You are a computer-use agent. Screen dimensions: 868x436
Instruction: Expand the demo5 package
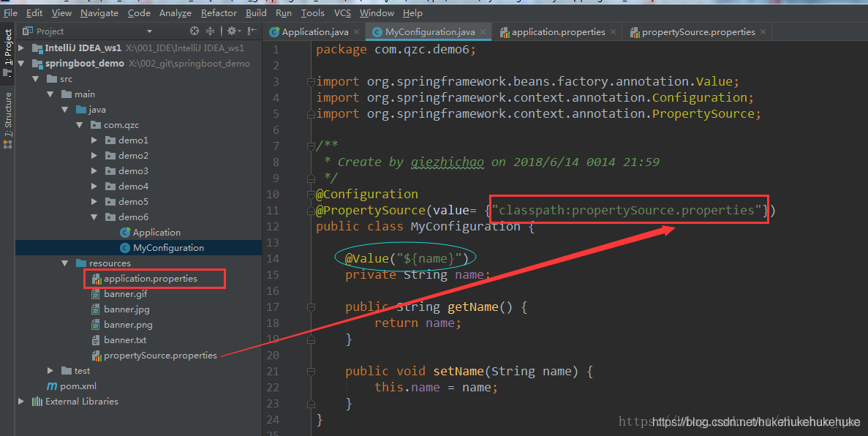click(94, 202)
